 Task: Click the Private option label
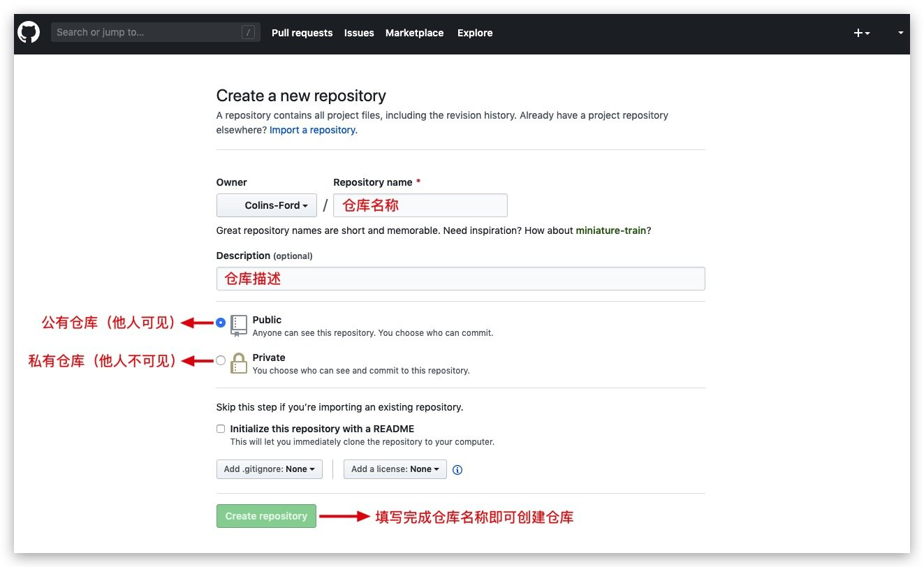(x=269, y=358)
